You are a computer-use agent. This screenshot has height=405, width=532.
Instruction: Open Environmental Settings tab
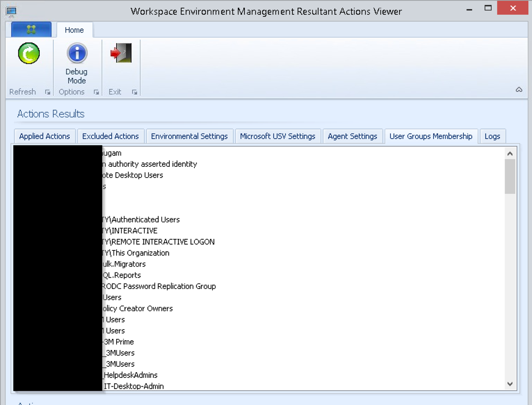[189, 136]
